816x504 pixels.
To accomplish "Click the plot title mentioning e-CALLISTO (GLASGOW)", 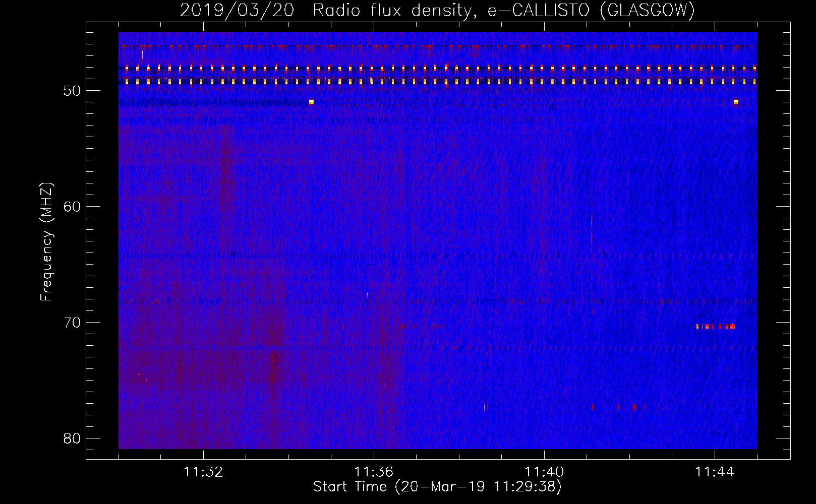I will coord(437,10).
